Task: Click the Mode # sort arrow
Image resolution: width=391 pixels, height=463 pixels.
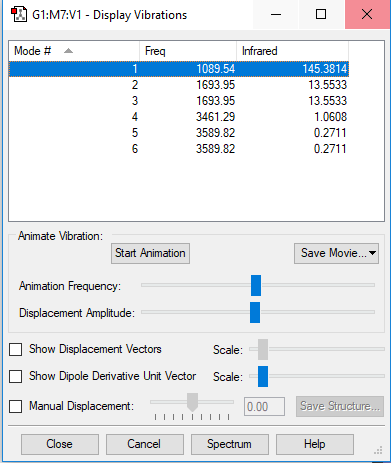Action: 68,51
